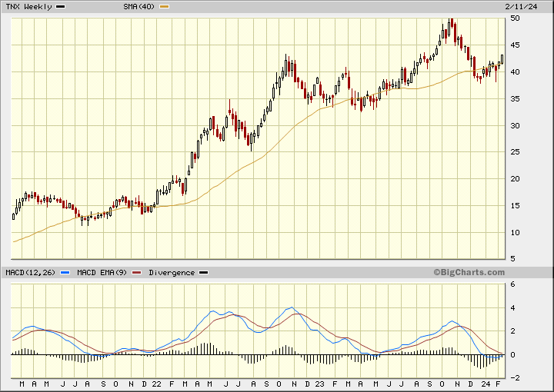
Task: Click the black TNX Weekly legend swatch
Action: click(x=61, y=7)
